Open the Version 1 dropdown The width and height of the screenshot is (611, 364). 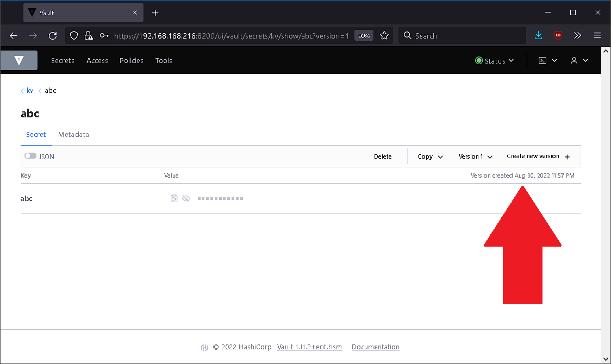tap(475, 156)
